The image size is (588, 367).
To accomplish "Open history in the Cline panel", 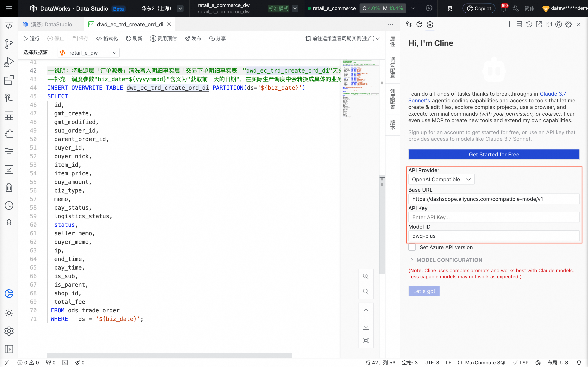I will (529, 24).
